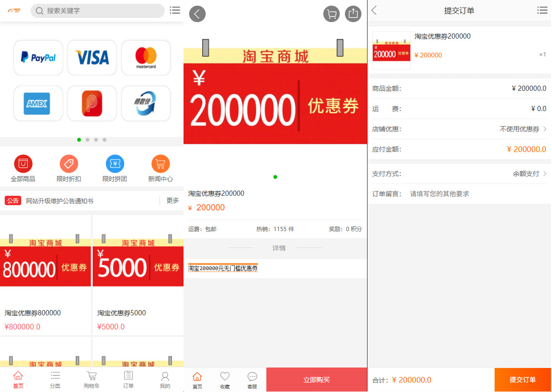Click the Alibaba logo on home screen
Image resolution: width=552 pixels, height=392 pixels.
pyautogui.click(x=15, y=10)
